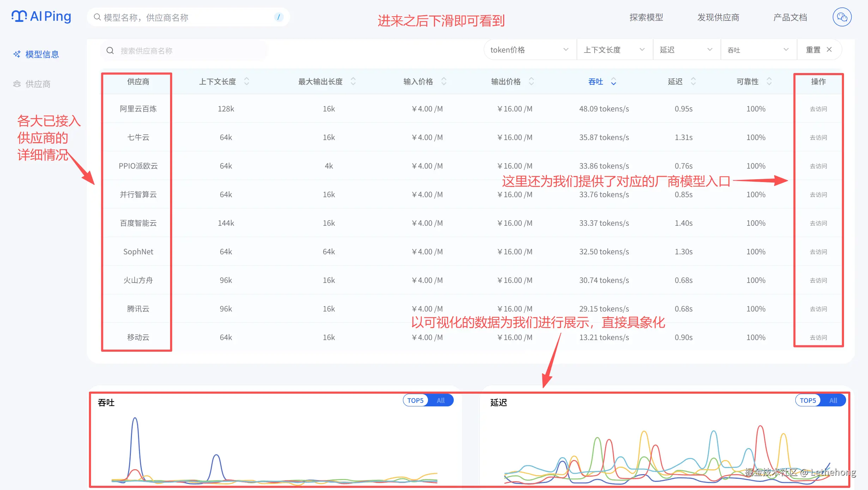Sort by 最大输出长度 column arrows
Image resolution: width=868 pixels, height=490 pixels.
pyautogui.click(x=353, y=81)
